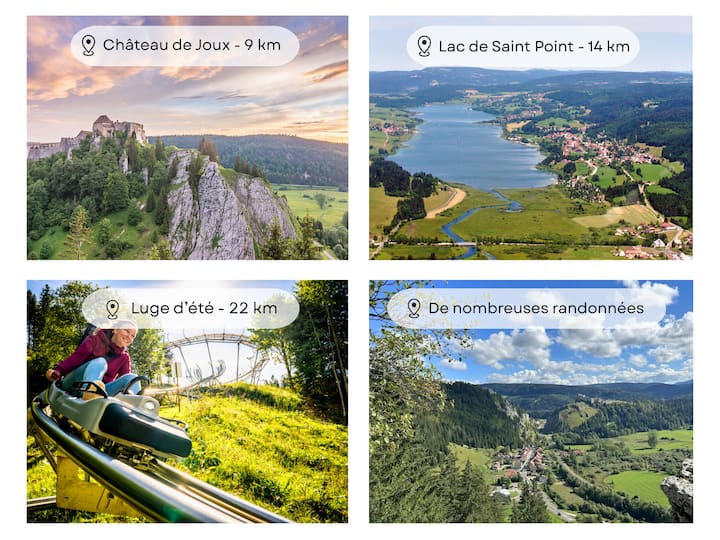This screenshot has width=720, height=540.
Task: Click the village on the lake's right shore
Action: [590, 150]
